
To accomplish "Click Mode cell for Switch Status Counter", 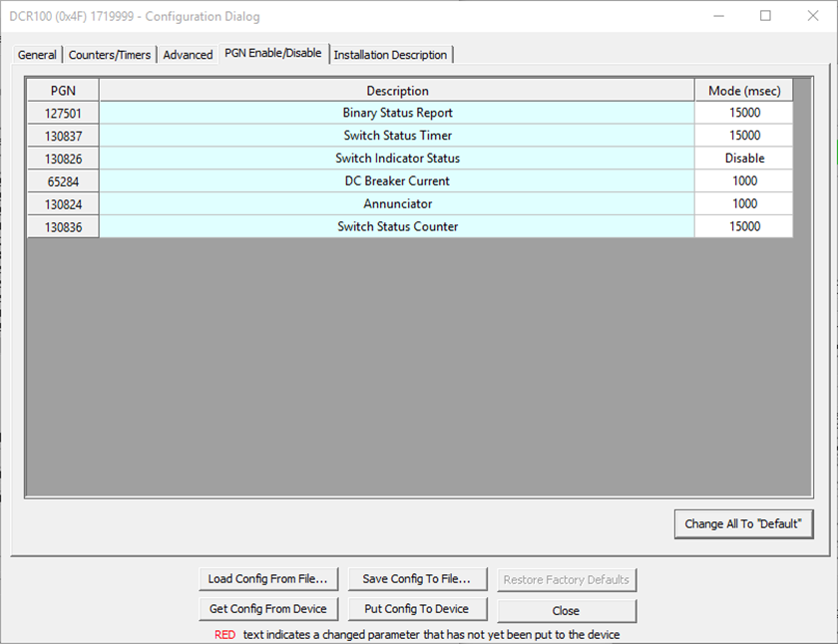I will click(744, 227).
